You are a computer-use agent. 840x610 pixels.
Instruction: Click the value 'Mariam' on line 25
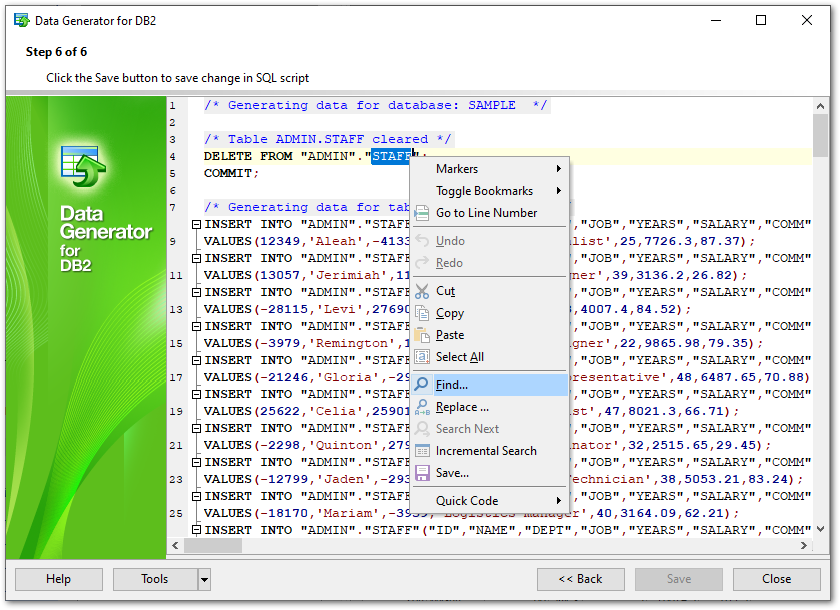(x=344, y=514)
